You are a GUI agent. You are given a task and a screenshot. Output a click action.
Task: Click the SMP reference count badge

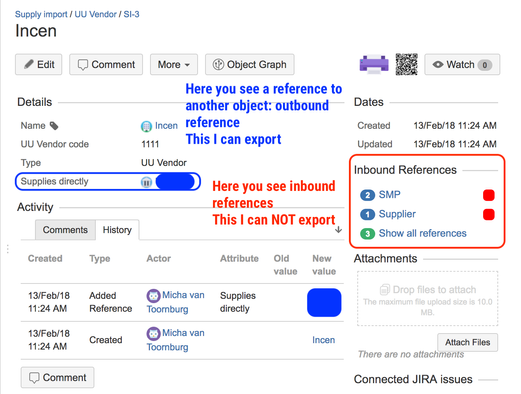(367, 195)
